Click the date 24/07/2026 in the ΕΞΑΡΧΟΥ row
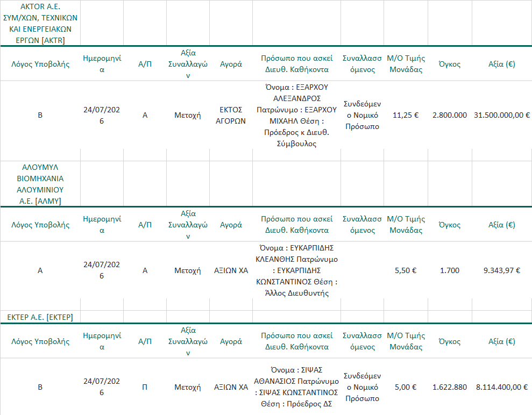The height and width of the screenshot is (415, 532). [x=102, y=115]
